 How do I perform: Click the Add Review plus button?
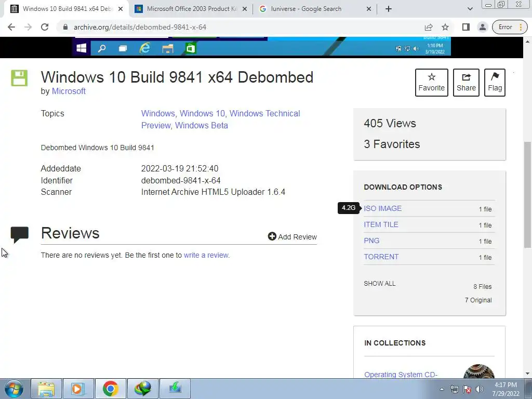point(292,236)
